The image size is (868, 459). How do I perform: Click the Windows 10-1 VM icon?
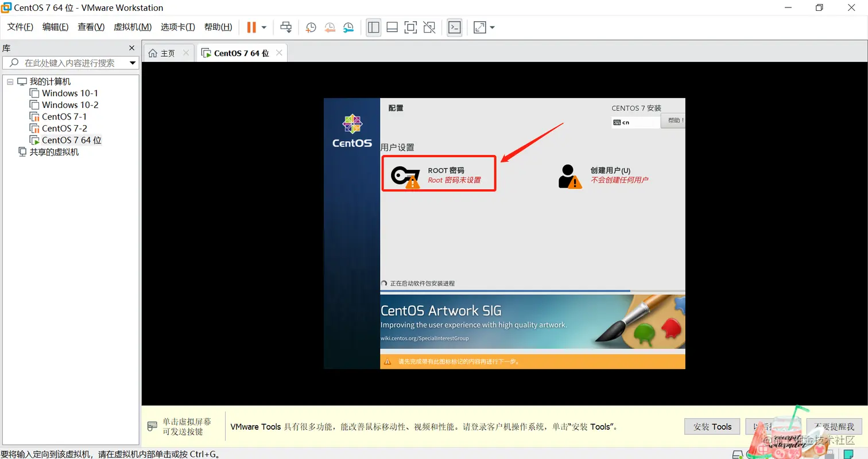[x=34, y=93]
